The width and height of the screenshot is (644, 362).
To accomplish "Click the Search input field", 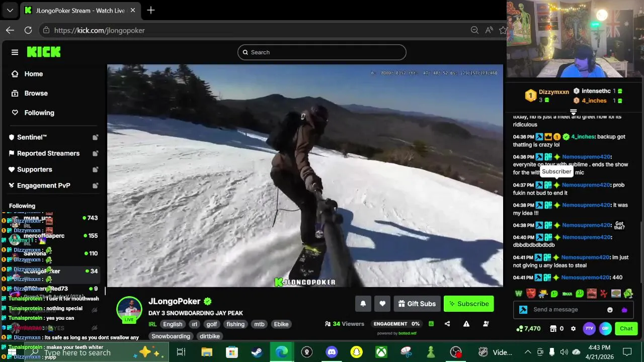I will coord(321,52).
